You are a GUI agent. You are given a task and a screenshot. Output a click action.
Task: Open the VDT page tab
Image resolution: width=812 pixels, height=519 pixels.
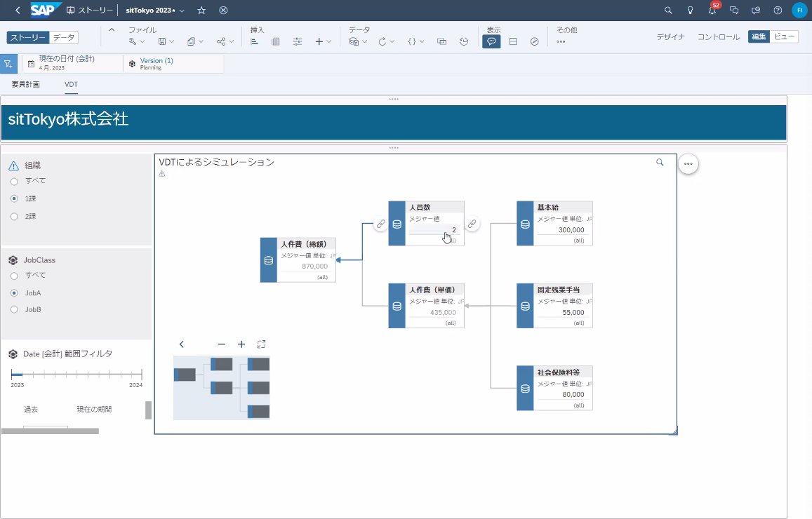[x=71, y=84]
